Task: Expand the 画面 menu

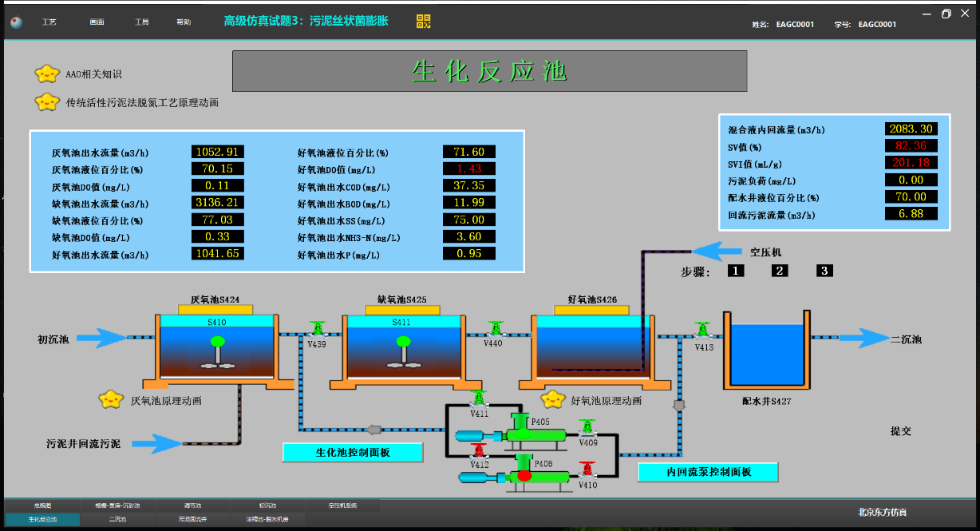Action: click(97, 22)
